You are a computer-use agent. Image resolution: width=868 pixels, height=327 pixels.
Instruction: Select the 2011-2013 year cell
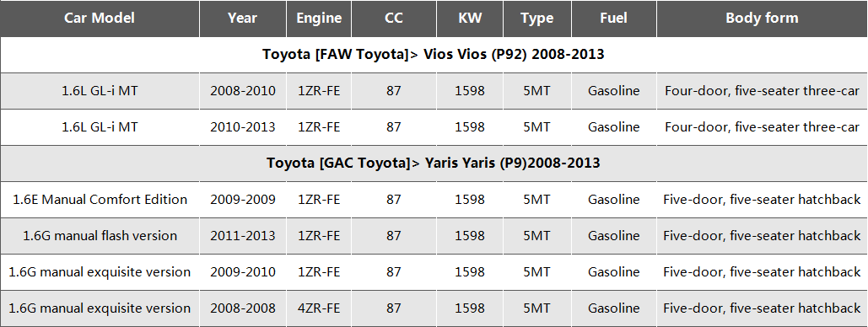point(242,236)
